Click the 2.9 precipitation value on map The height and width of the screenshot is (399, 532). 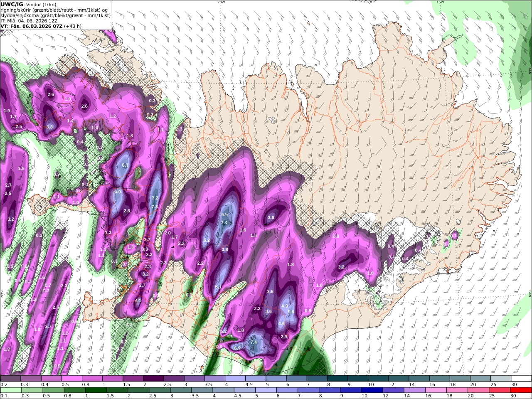click(x=284, y=337)
